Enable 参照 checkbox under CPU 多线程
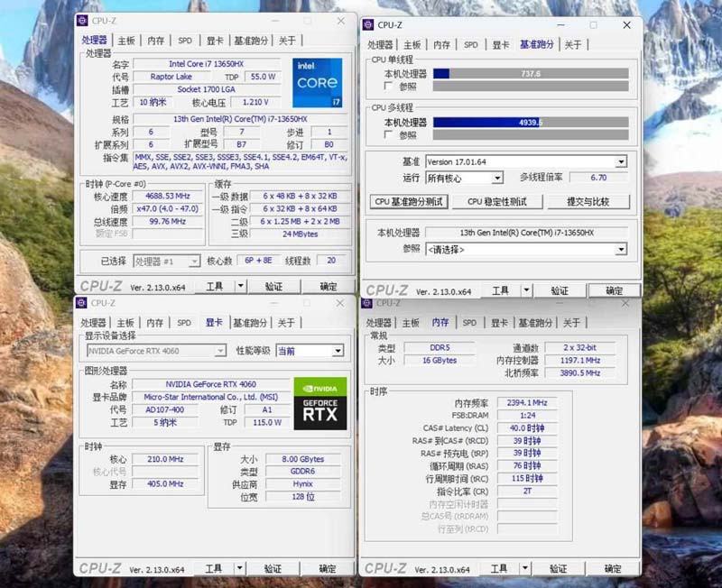 point(388,135)
